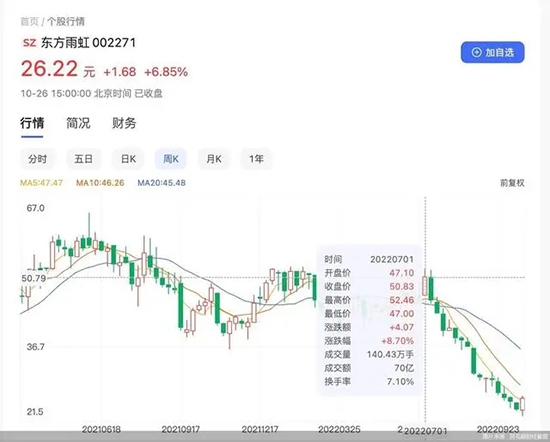Image resolution: width=550 pixels, height=442 pixels.
Task: Click the percent change +6.85%
Action: point(166,72)
